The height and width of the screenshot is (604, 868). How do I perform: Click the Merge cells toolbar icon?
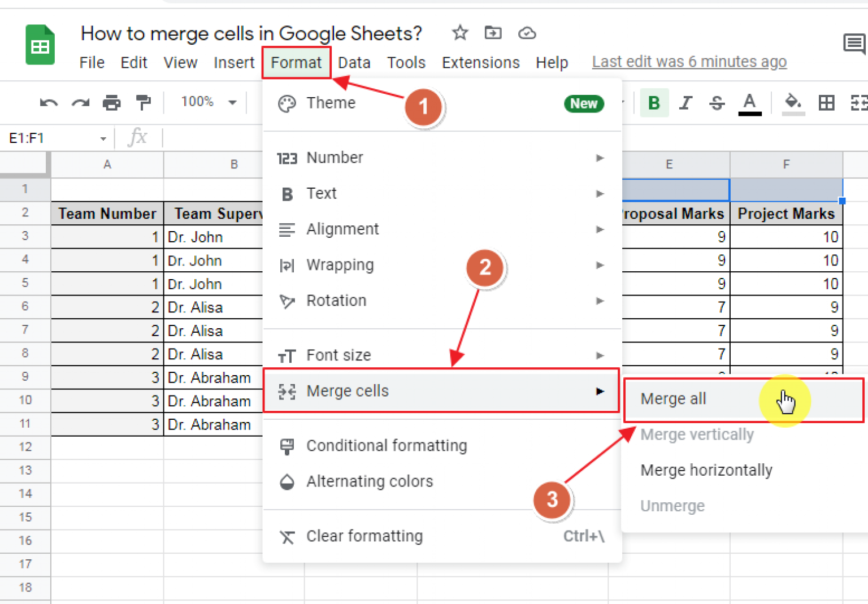click(x=858, y=103)
